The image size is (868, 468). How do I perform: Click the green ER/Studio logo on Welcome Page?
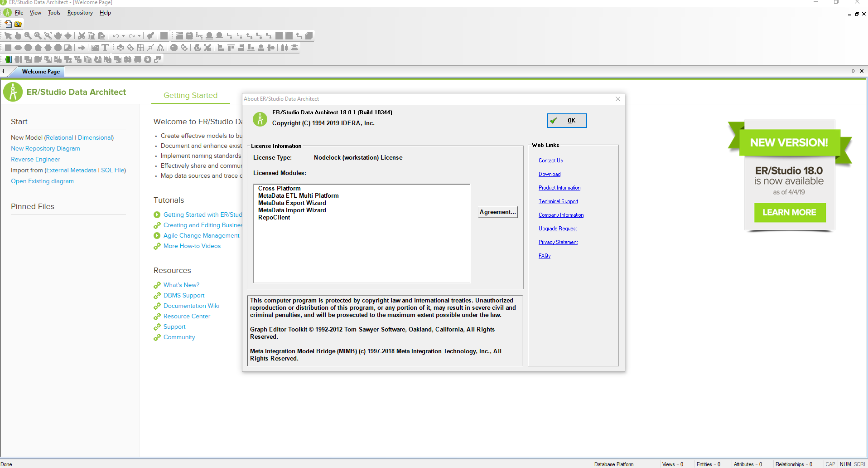pyautogui.click(x=13, y=92)
